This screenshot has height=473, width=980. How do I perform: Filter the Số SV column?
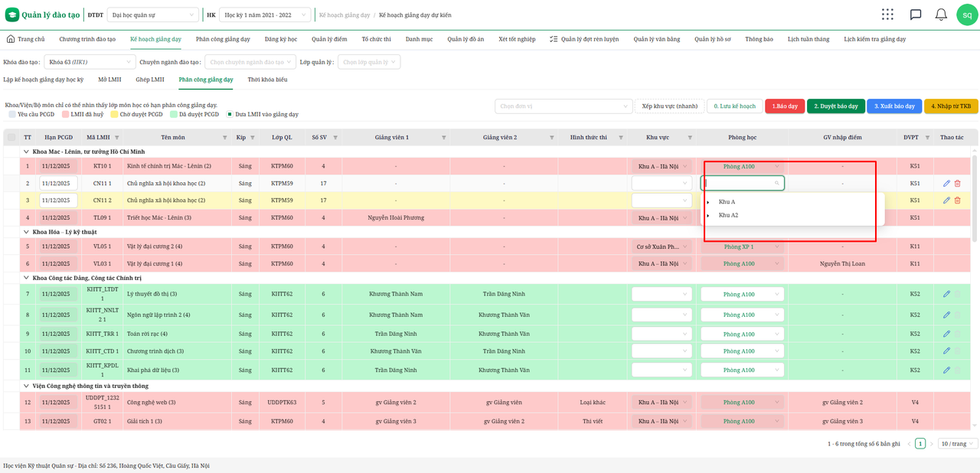point(336,138)
